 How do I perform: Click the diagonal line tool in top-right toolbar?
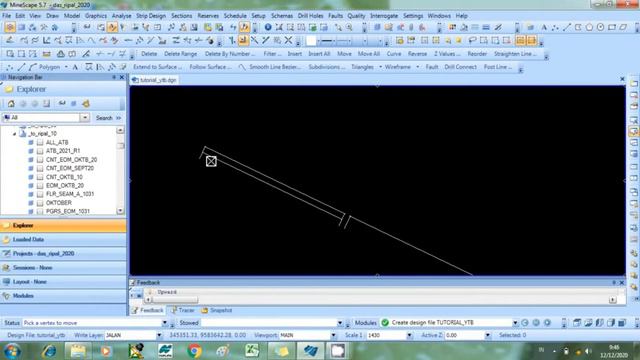[x=567, y=27]
